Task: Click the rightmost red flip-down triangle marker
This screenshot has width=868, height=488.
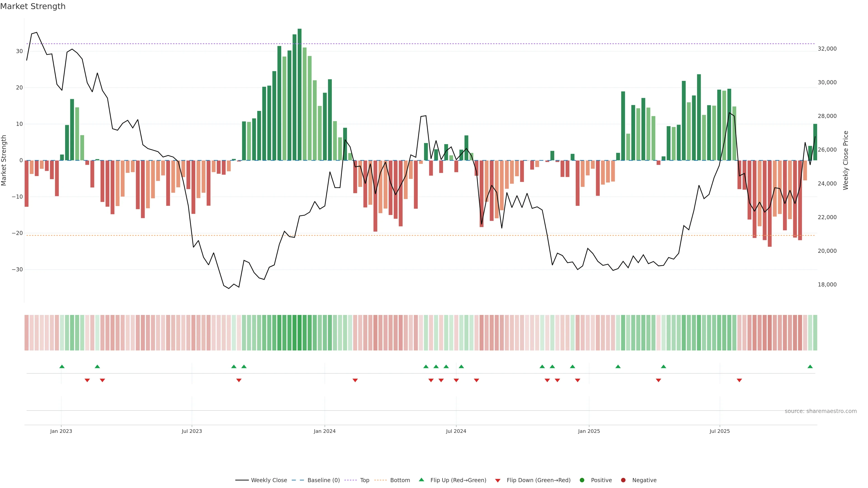Action: pos(739,380)
